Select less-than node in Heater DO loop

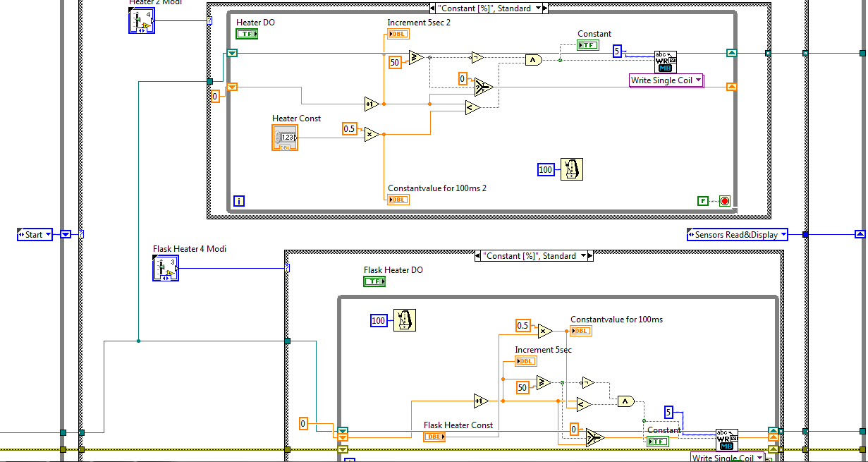(472, 107)
